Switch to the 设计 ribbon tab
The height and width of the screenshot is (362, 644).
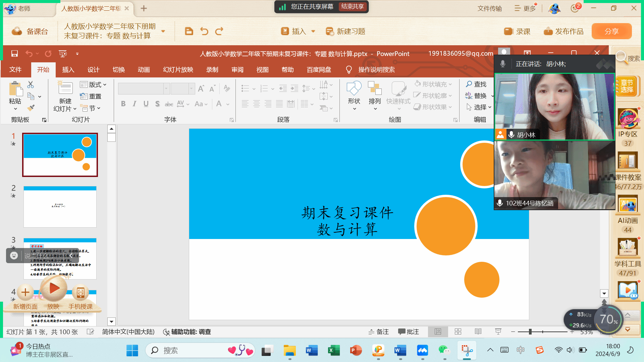pos(93,70)
